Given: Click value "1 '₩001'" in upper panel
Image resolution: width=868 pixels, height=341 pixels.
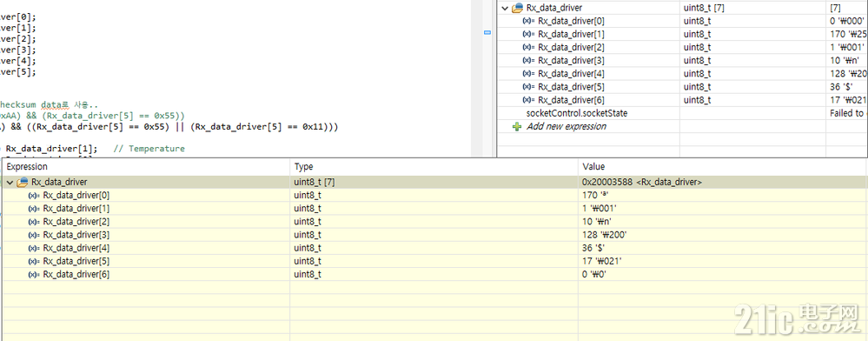Looking at the screenshot, I should [848, 47].
